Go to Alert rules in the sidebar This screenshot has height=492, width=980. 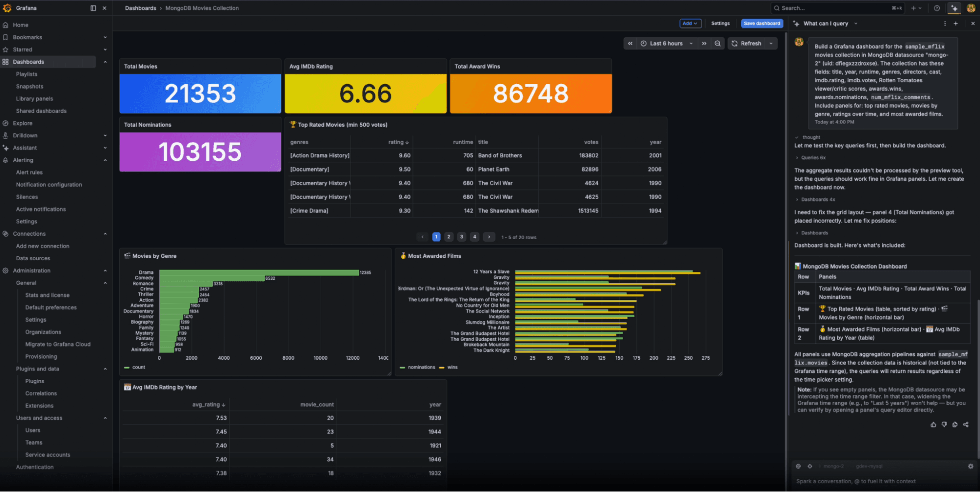(29, 172)
